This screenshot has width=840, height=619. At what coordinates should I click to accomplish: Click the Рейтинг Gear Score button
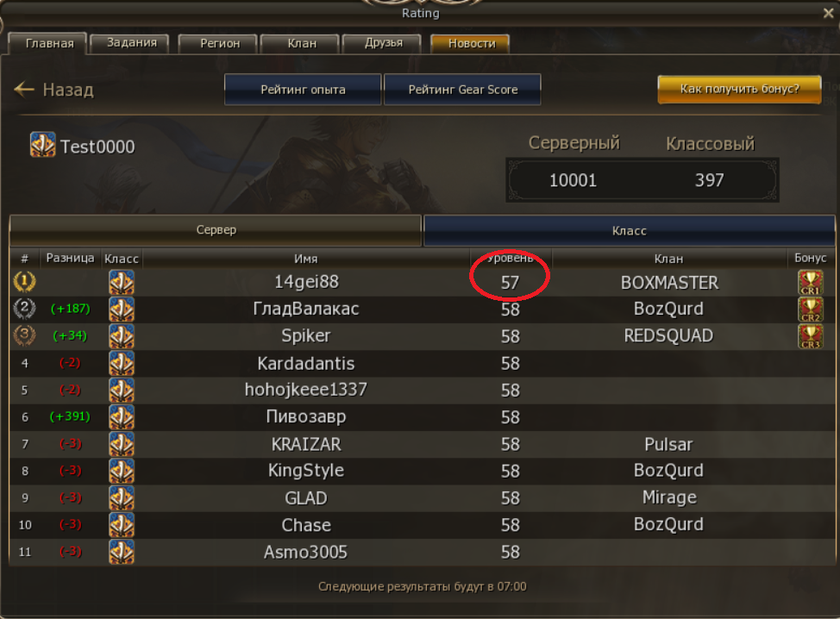[463, 90]
